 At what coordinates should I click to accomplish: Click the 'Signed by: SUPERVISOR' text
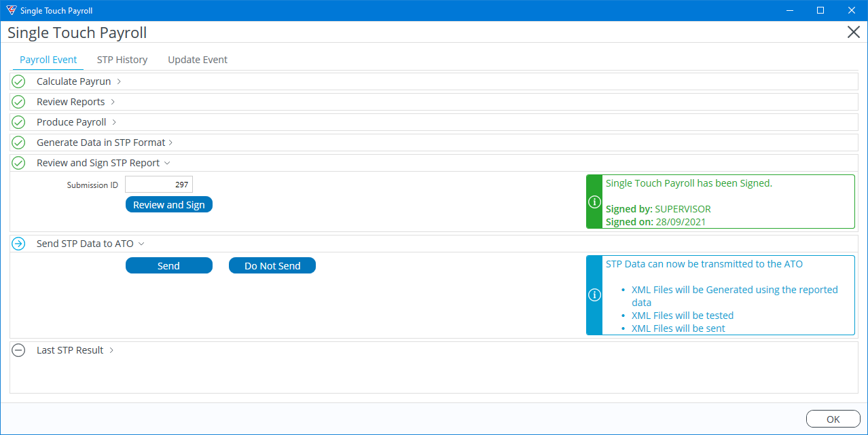tap(658, 209)
